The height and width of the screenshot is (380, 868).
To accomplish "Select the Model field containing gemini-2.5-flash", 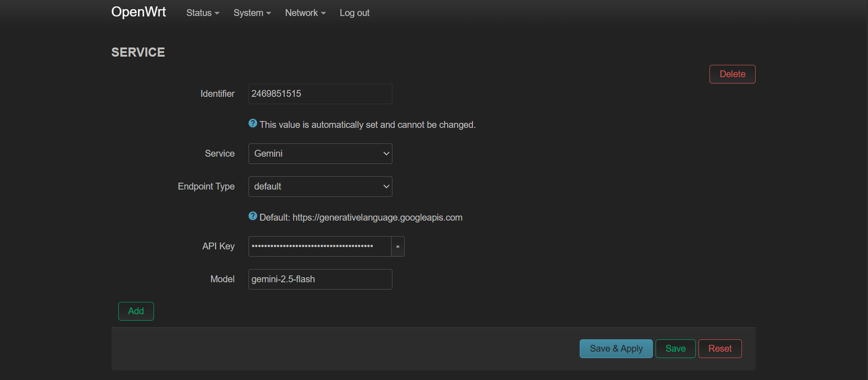I will pos(320,280).
